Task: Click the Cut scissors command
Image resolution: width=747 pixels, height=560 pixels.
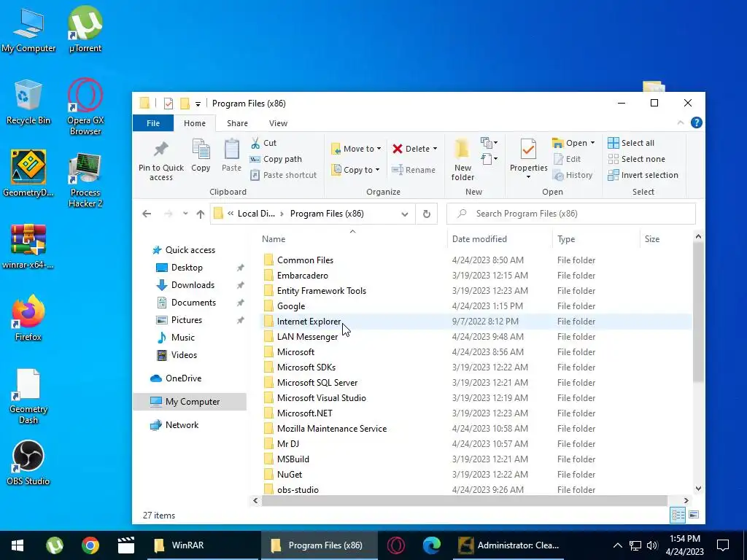Action: [x=263, y=143]
